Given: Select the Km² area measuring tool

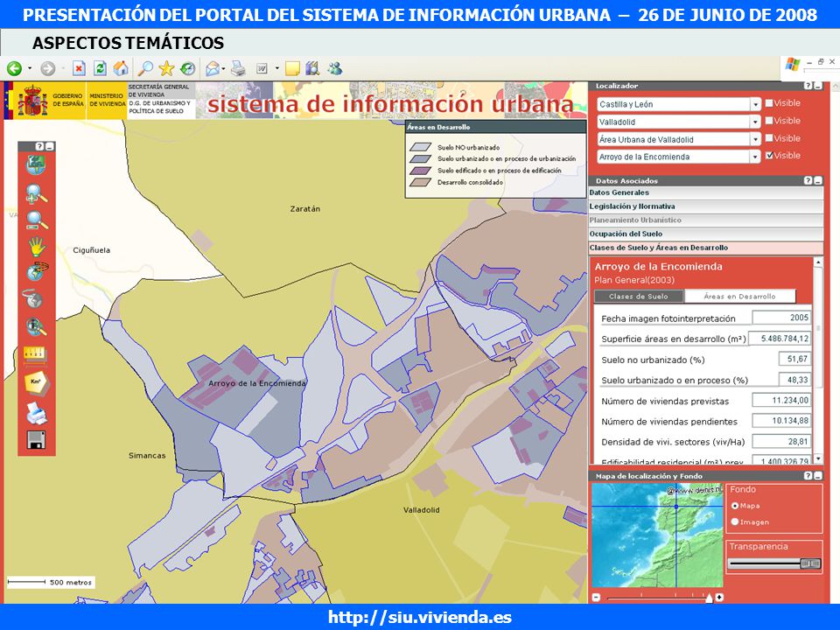Looking at the screenshot, I should pyautogui.click(x=36, y=383).
